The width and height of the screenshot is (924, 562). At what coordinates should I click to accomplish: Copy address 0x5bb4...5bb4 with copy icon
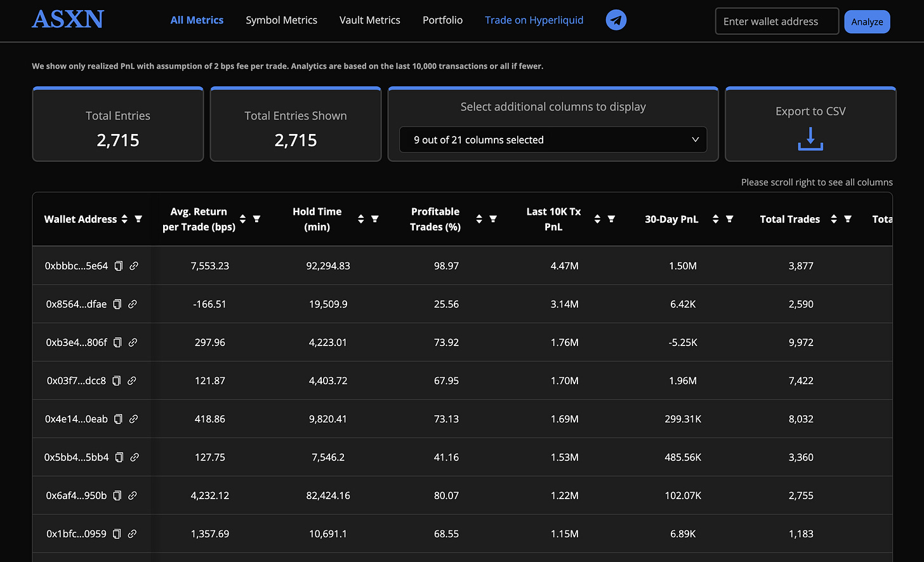click(119, 457)
